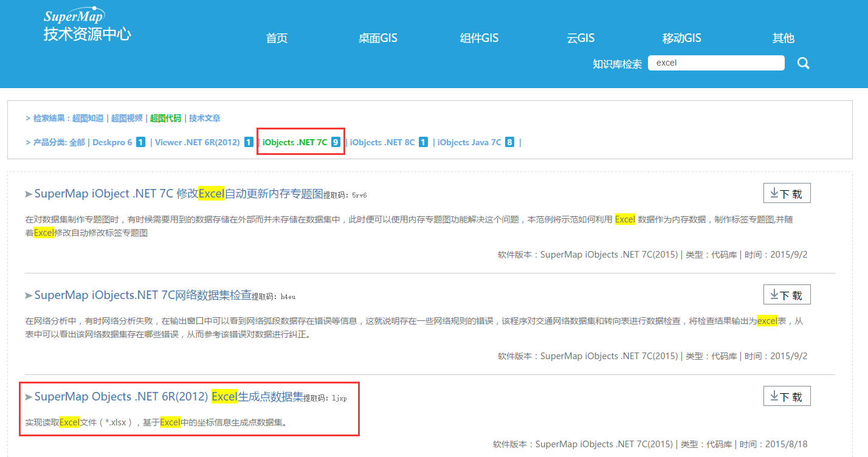This screenshot has width=868, height=457.
Task: Open the 移动GIS menu
Action: tap(681, 38)
